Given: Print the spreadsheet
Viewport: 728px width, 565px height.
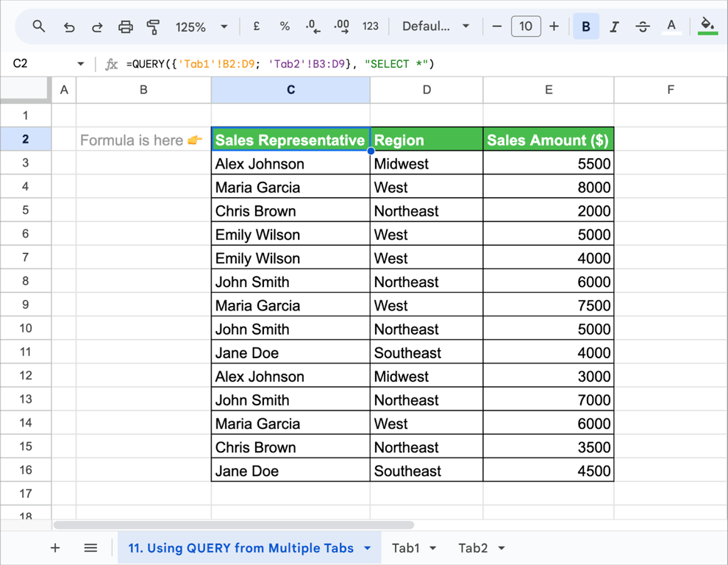Looking at the screenshot, I should [125, 27].
